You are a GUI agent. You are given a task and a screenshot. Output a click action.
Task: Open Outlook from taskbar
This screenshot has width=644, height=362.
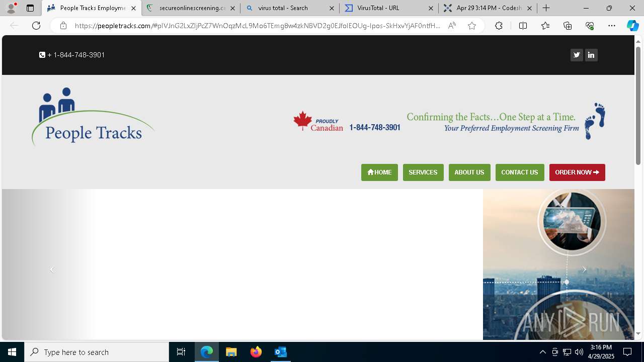[x=280, y=352]
